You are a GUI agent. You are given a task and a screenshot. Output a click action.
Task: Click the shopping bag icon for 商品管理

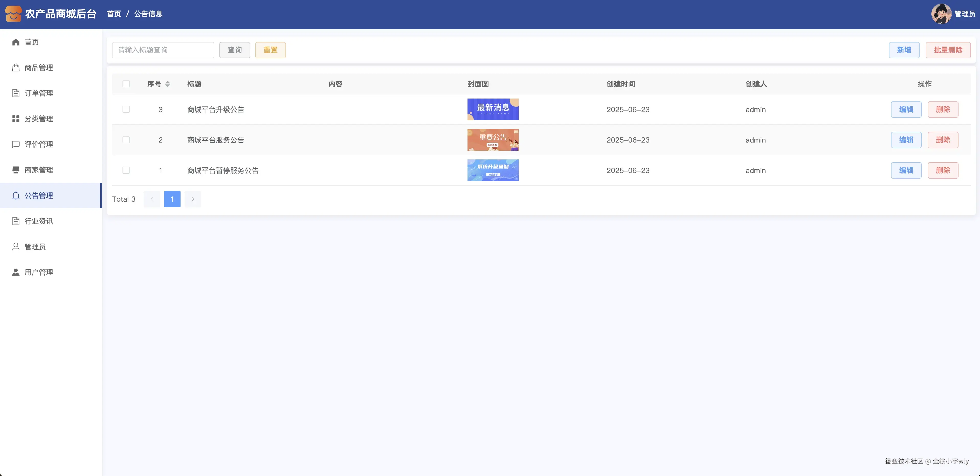(x=16, y=67)
